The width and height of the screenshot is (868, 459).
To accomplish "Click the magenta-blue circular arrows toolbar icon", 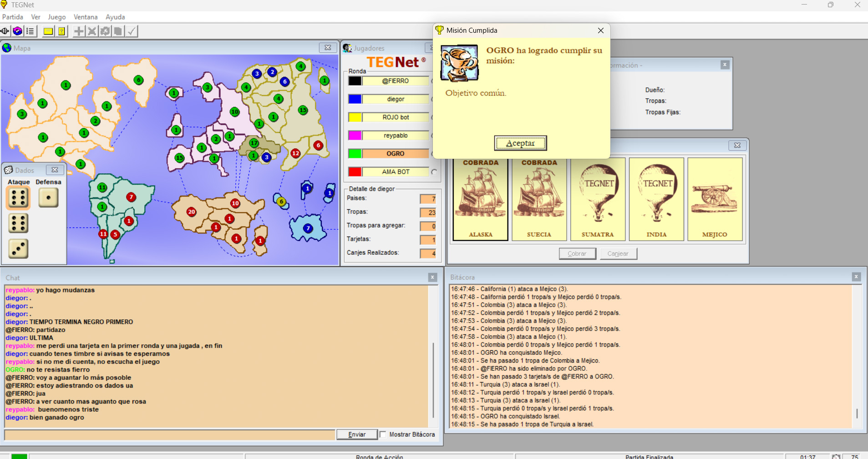I will point(18,31).
